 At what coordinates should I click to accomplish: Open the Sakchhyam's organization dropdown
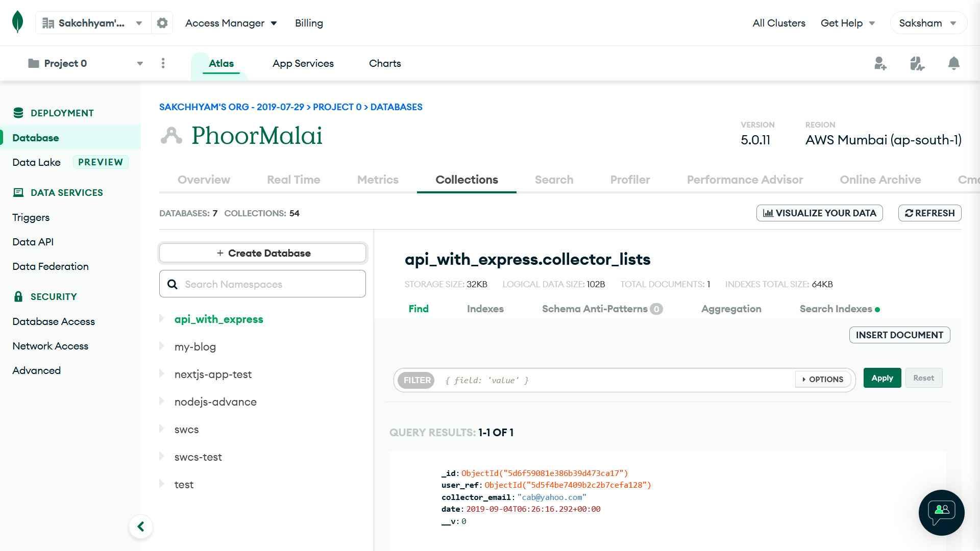point(93,23)
